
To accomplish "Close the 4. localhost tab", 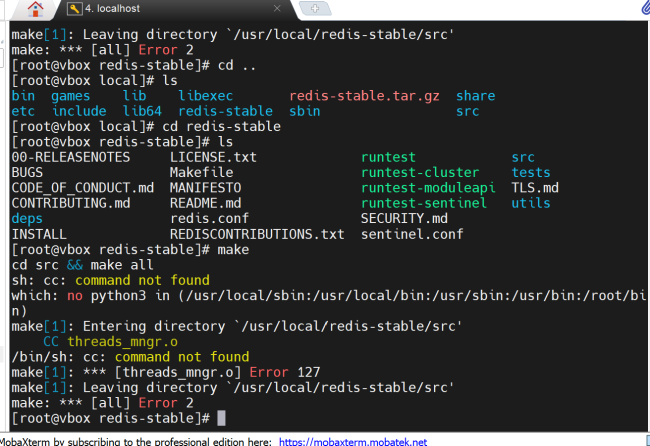I will pyautogui.click(x=278, y=10).
